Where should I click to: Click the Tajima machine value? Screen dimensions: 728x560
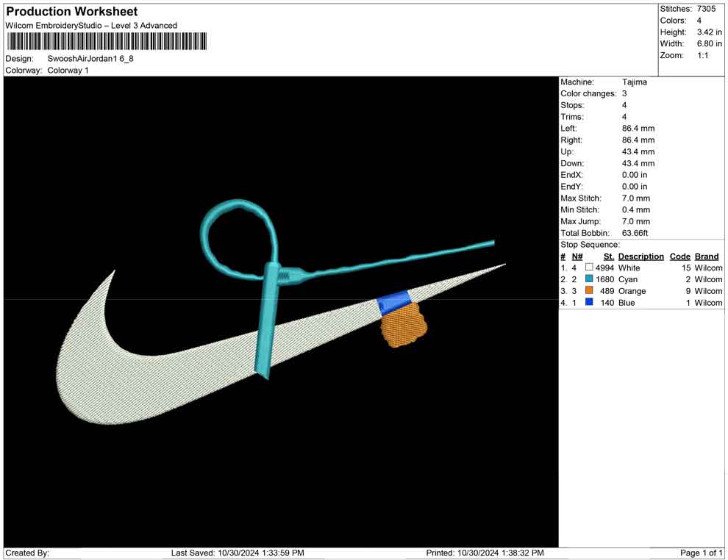pyautogui.click(x=635, y=82)
